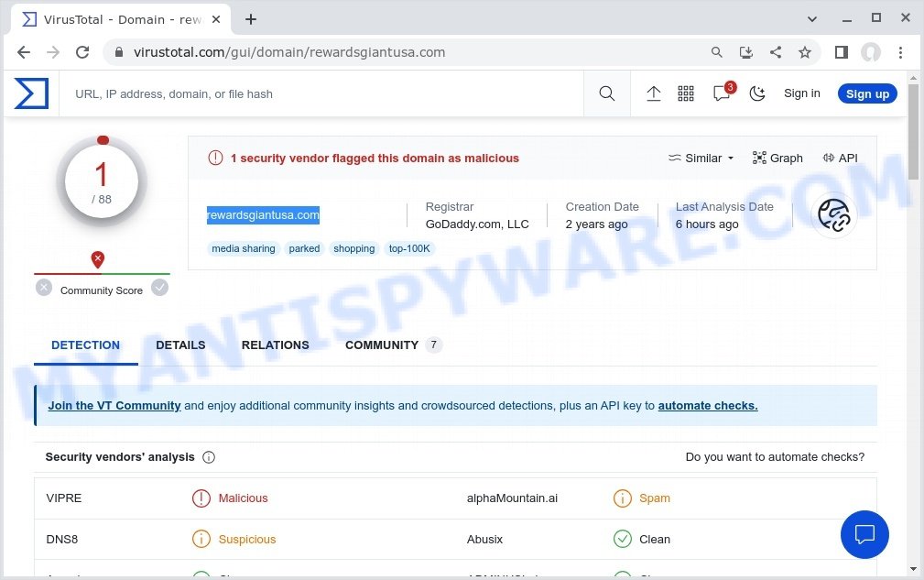The height and width of the screenshot is (580, 924).
Task: Click the DNS8 vendor name
Action: pos(62,540)
